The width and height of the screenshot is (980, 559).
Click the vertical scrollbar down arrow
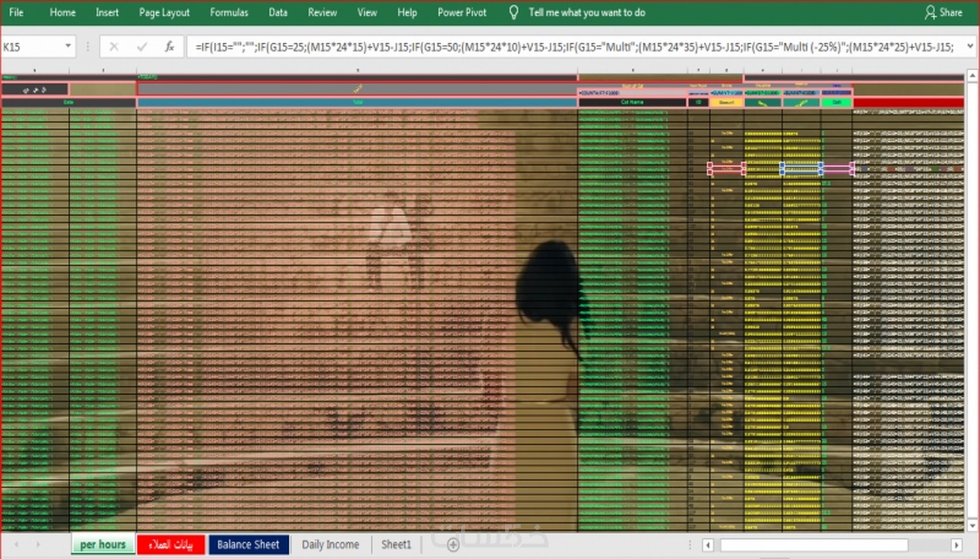(x=972, y=526)
